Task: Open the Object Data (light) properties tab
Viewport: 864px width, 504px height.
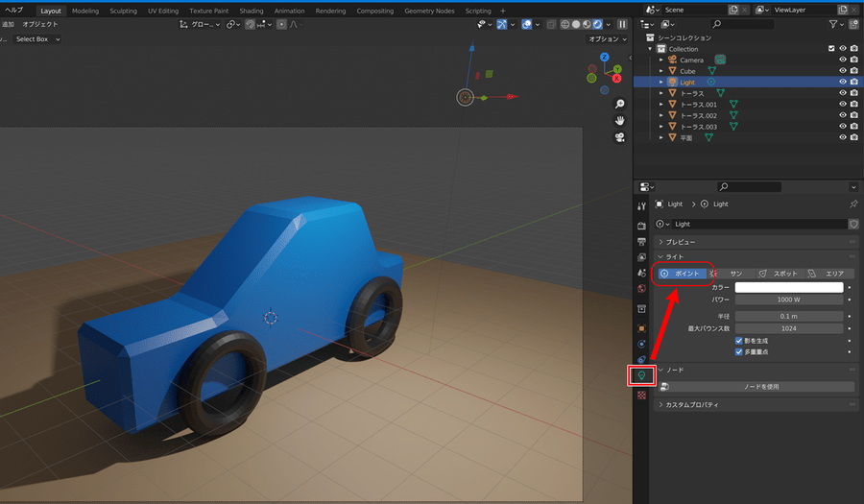Action: click(x=641, y=376)
